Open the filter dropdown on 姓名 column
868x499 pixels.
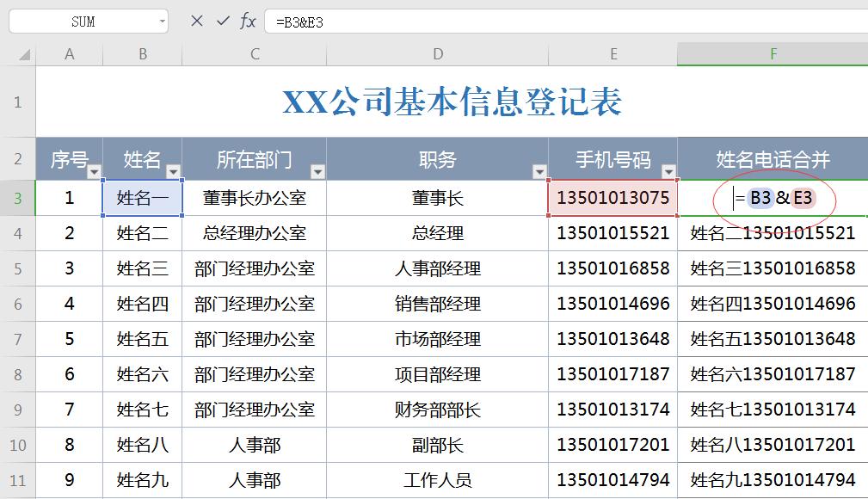point(174,171)
